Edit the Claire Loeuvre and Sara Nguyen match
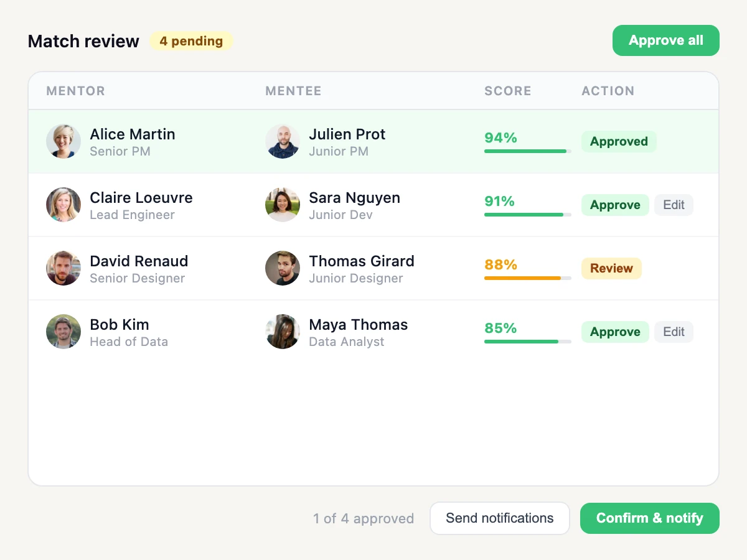 click(674, 205)
